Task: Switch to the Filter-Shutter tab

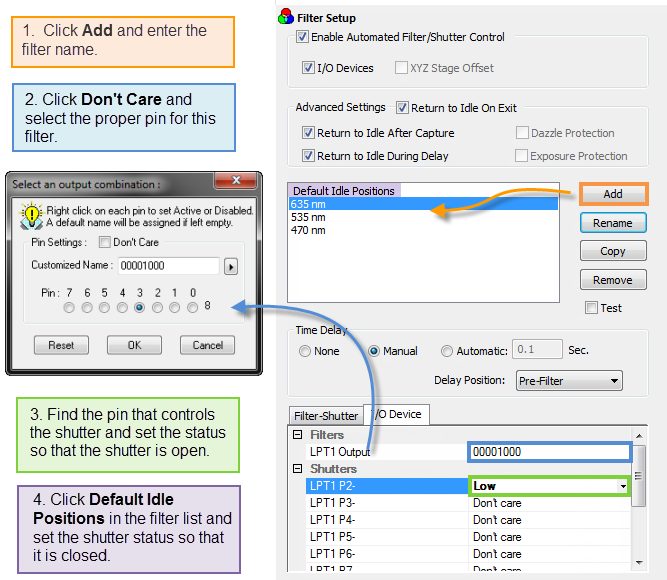Action: click(x=325, y=415)
